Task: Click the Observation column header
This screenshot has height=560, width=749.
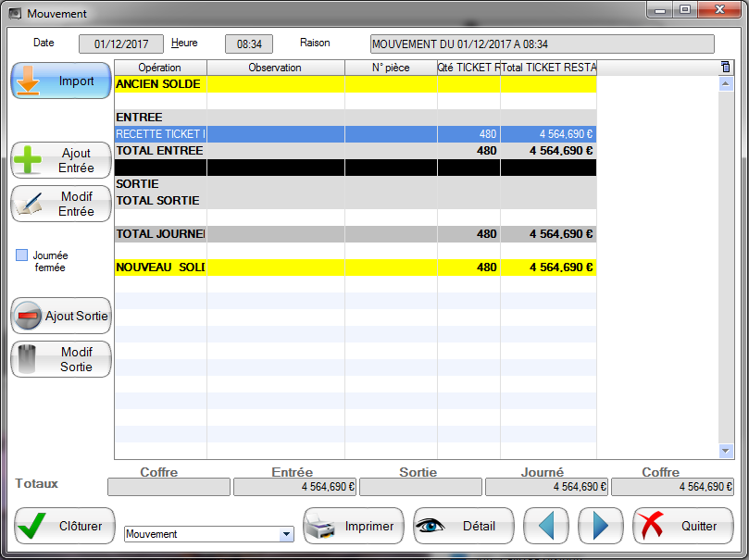Action: pyautogui.click(x=275, y=68)
